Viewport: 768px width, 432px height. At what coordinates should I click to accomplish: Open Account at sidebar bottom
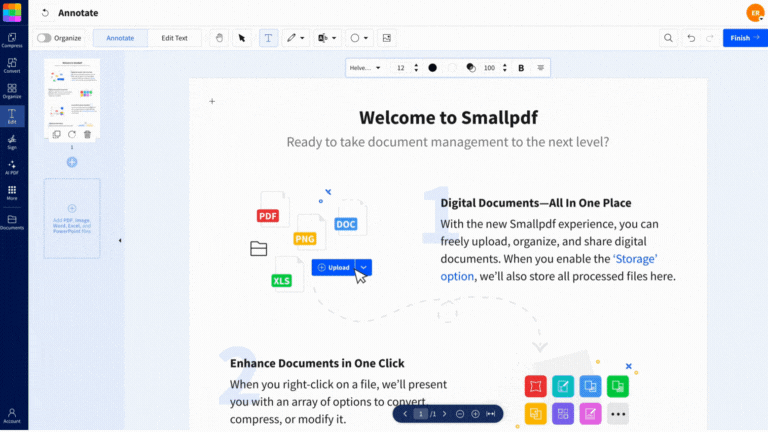pyautogui.click(x=12, y=416)
